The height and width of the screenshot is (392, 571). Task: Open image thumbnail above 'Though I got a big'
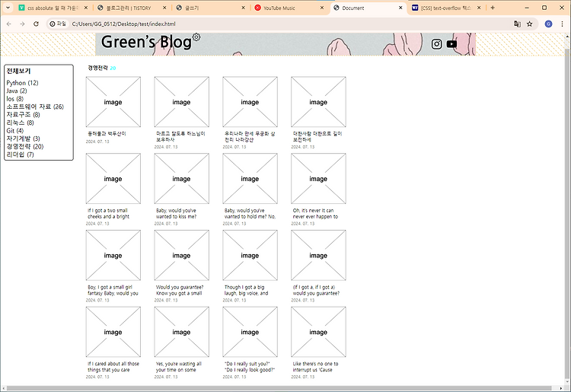pyautogui.click(x=250, y=256)
